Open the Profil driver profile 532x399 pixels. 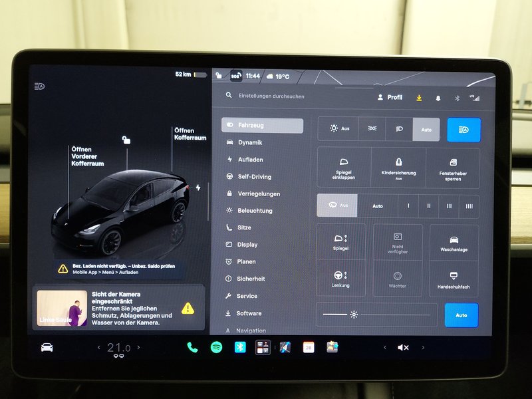(x=390, y=97)
